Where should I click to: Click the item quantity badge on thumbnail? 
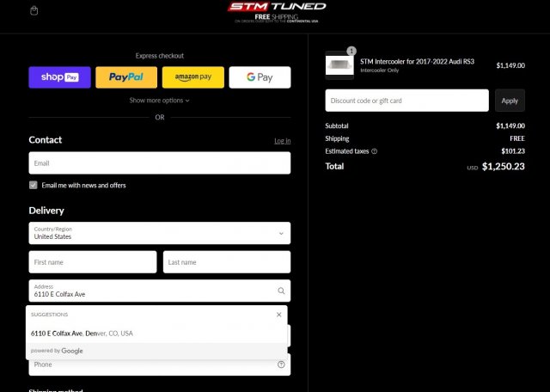point(351,51)
